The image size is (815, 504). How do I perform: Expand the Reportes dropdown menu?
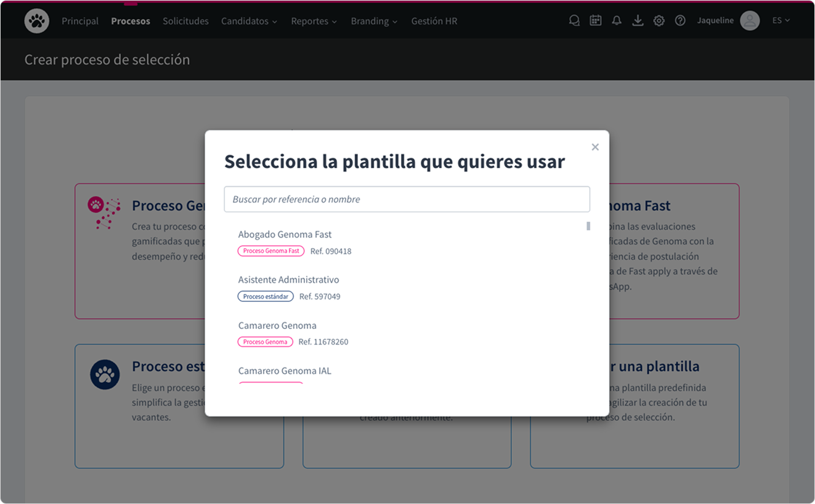click(x=314, y=20)
